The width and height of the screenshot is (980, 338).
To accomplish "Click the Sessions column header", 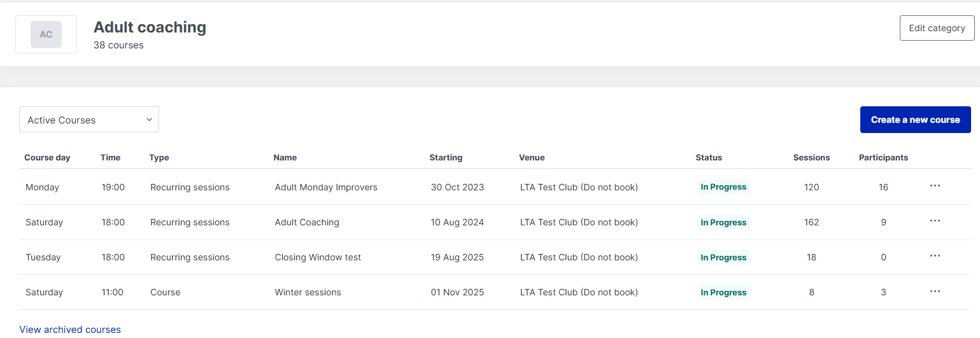I will click(x=811, y=157).
